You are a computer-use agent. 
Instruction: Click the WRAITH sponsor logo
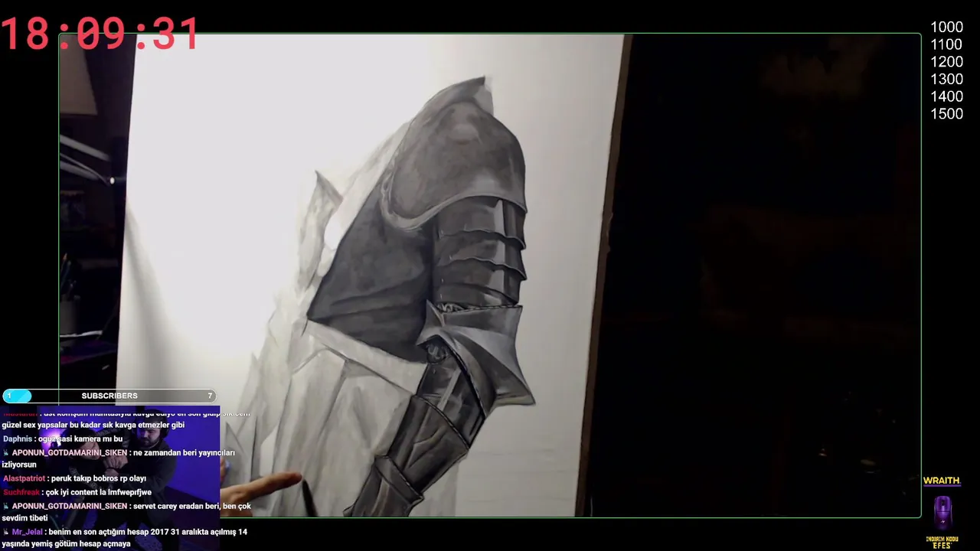(941, 481)
